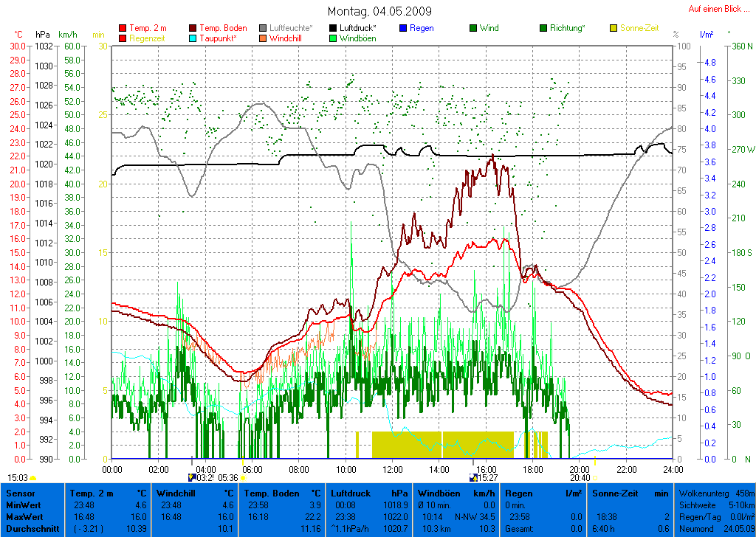This screenshot has height=537, width=756.
Task: Open the 'Auf einen Blick ...' link
Action: 714,9
